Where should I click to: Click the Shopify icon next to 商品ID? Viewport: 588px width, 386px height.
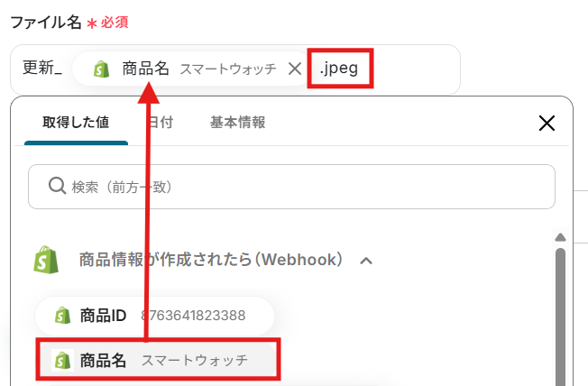click(62, 316)
